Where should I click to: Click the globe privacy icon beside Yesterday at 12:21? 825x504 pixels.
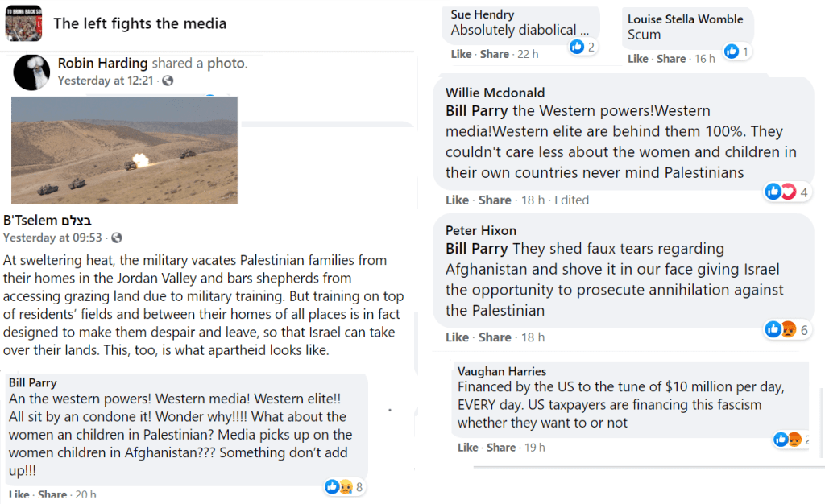pyautogui.click(x=167, y=81)
